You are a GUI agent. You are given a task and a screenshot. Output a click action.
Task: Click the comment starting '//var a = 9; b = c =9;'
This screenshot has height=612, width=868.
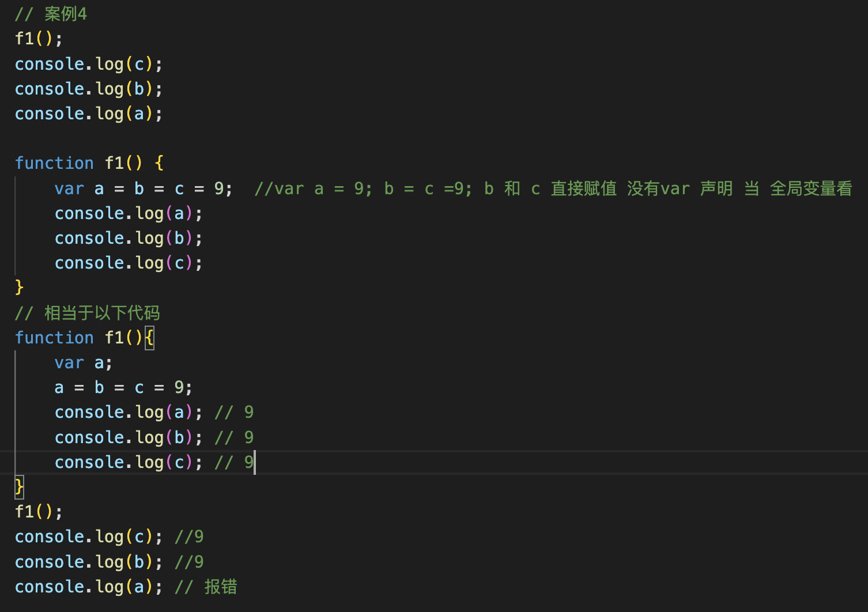[553, 188]
